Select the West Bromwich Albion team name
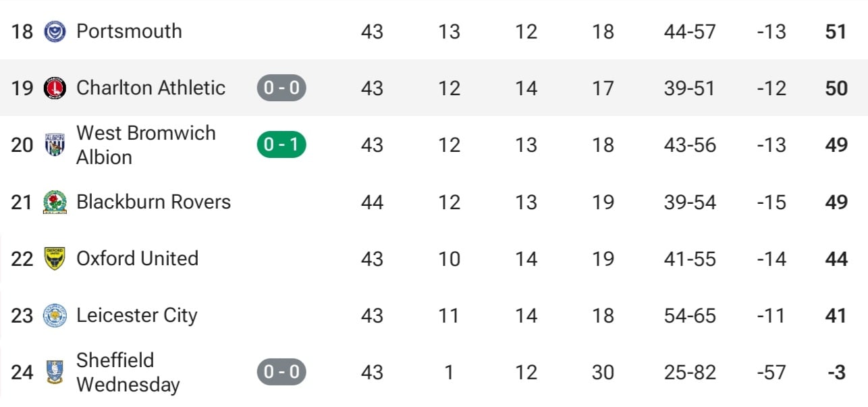 [x=146, y=144]
